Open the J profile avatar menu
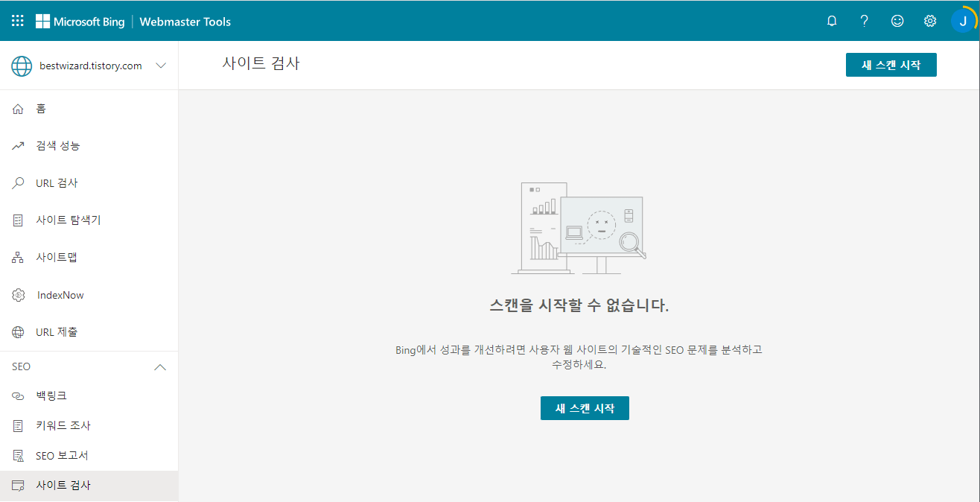Image resolution: width=980 pixels, height=502 pixels. (964, 20)
